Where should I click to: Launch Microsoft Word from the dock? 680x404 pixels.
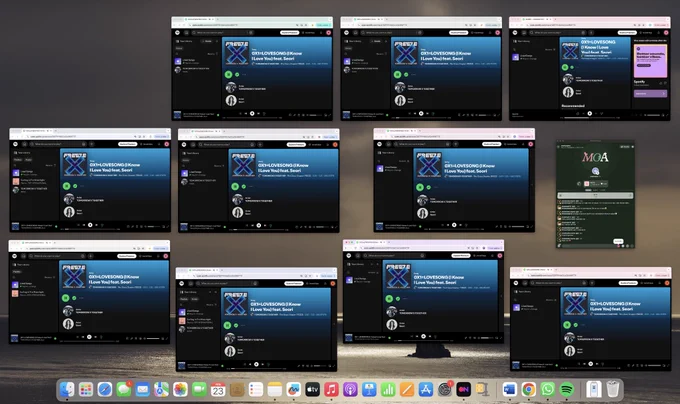(510, 389)
